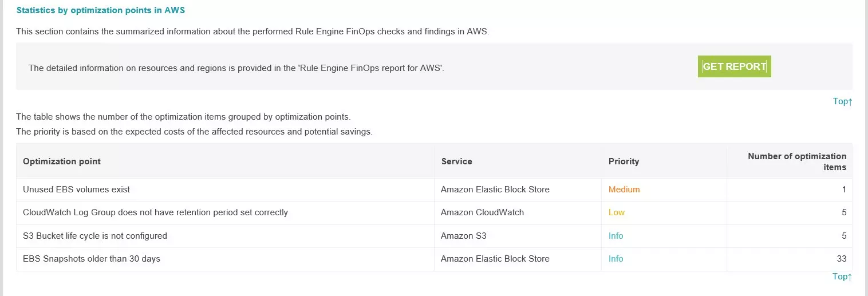This screenshot has width=868, height=296.
Task: Click the GET REPORT button
Action: [x=734, y=66]
